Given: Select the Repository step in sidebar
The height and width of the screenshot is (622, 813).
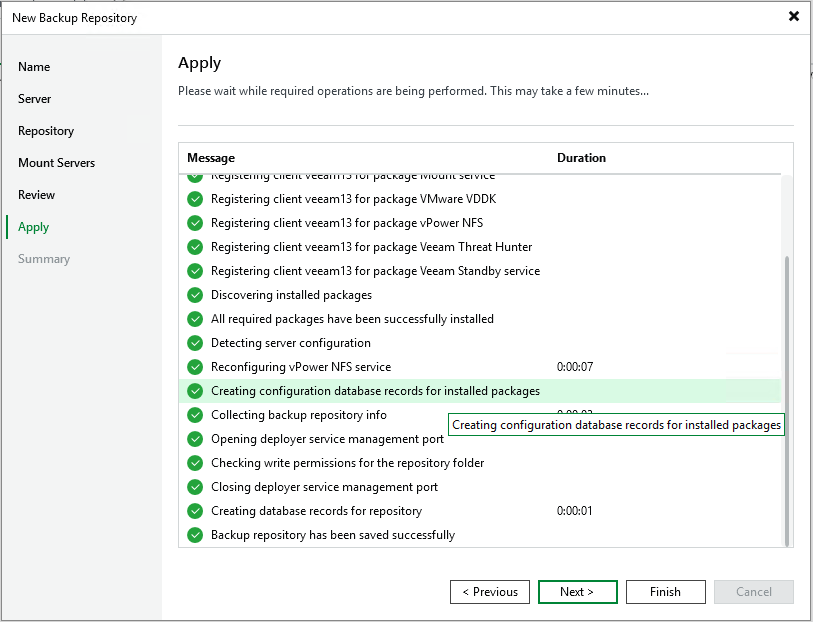Looking at the screenshot, I should pos(46,131).
